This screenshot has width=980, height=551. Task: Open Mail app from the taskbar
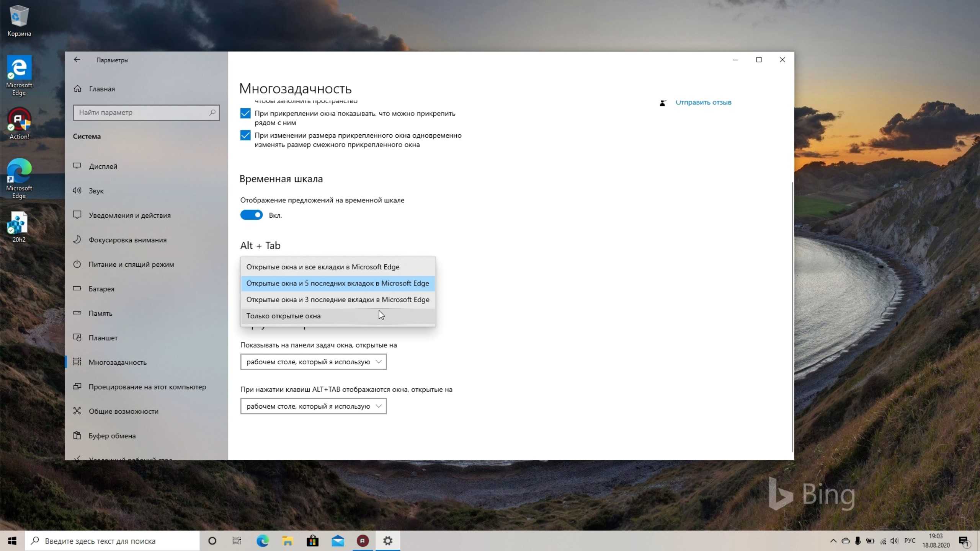(x=338, y=541)
